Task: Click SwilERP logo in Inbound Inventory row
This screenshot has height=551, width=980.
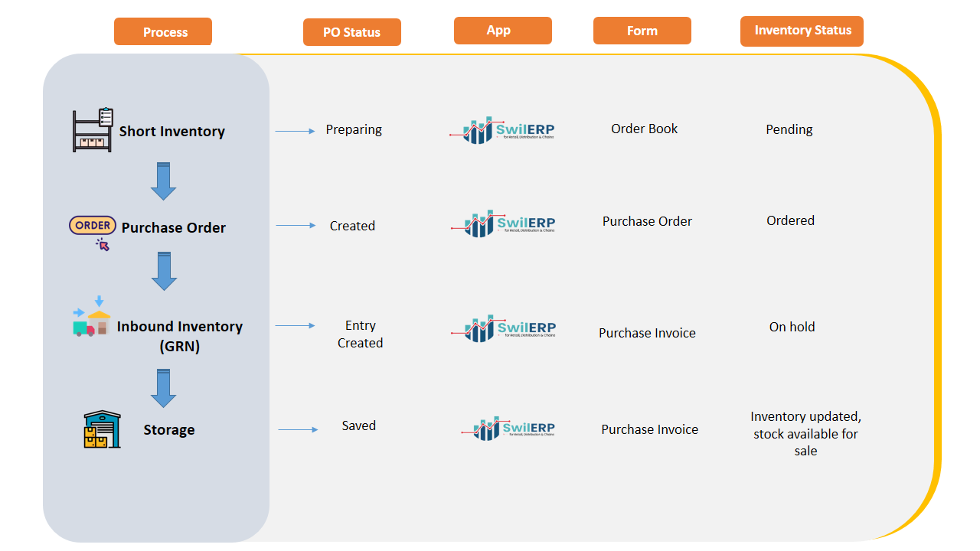Action: click(x=503, y=328)
